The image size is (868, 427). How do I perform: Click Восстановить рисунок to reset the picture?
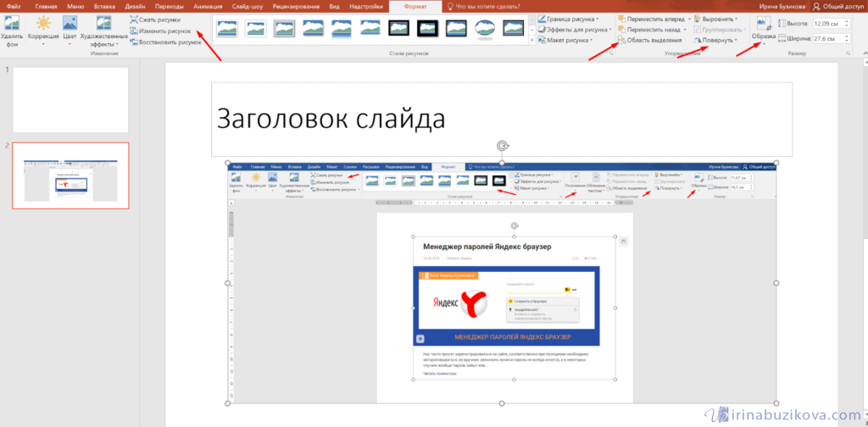pos(166,41)
